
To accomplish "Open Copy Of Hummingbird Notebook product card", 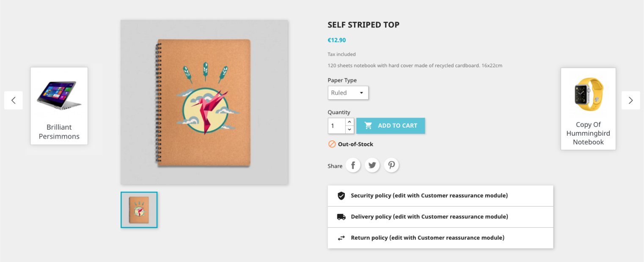I will click(588, 109).
